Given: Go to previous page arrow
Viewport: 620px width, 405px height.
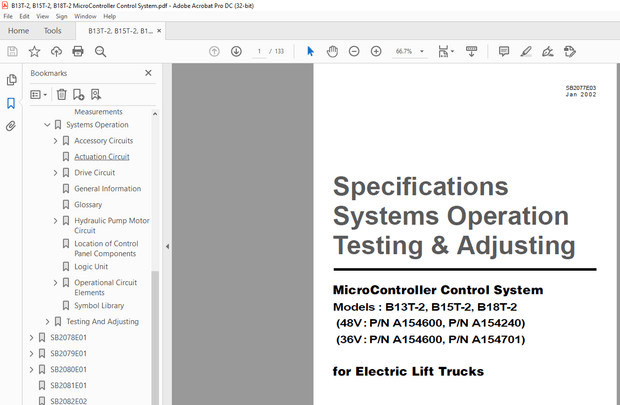Looking at the screenshot, I should pyautogui.click(x=214, y=51).
